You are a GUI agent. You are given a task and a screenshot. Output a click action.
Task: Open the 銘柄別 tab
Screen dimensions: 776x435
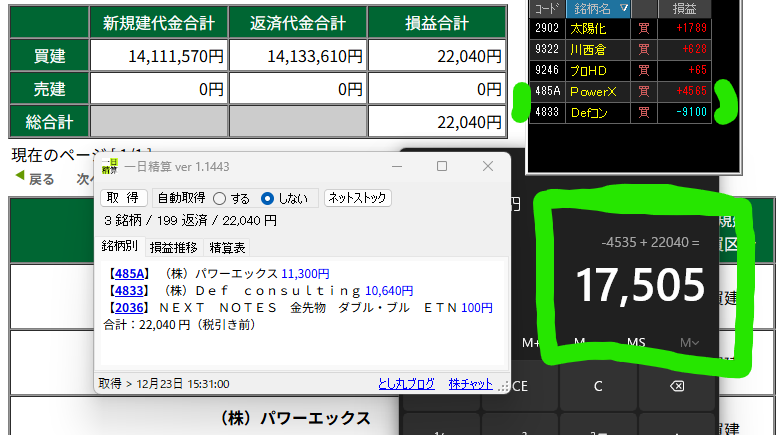tap(120, 247)
